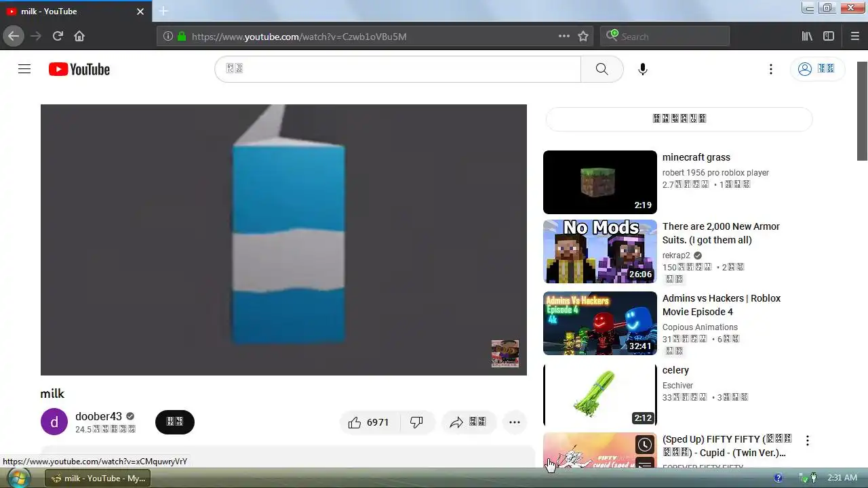Open Admins vs Hackers thumbnail
The height and width of the screenshot is (488, 868).
(600, 323)
